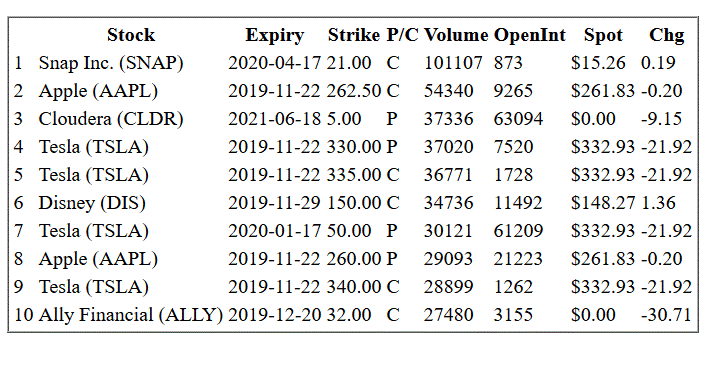This screenshot has height=374, width=723.
Task: Select the Disney (DIS) stock name
Action: pyautogui.click(x=92, y=203)
